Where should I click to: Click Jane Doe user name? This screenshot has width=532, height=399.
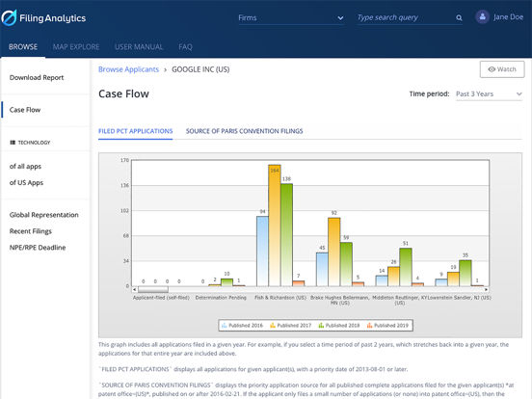508,17
